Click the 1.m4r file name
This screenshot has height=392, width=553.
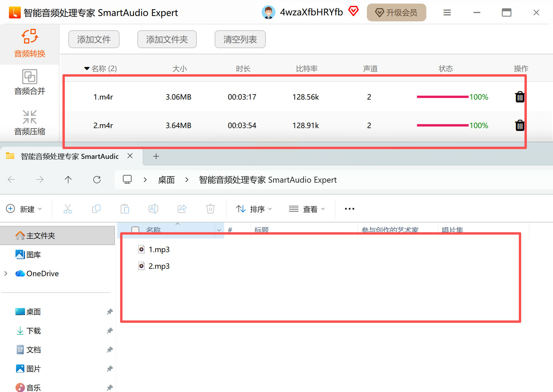(x=103, y=97)
